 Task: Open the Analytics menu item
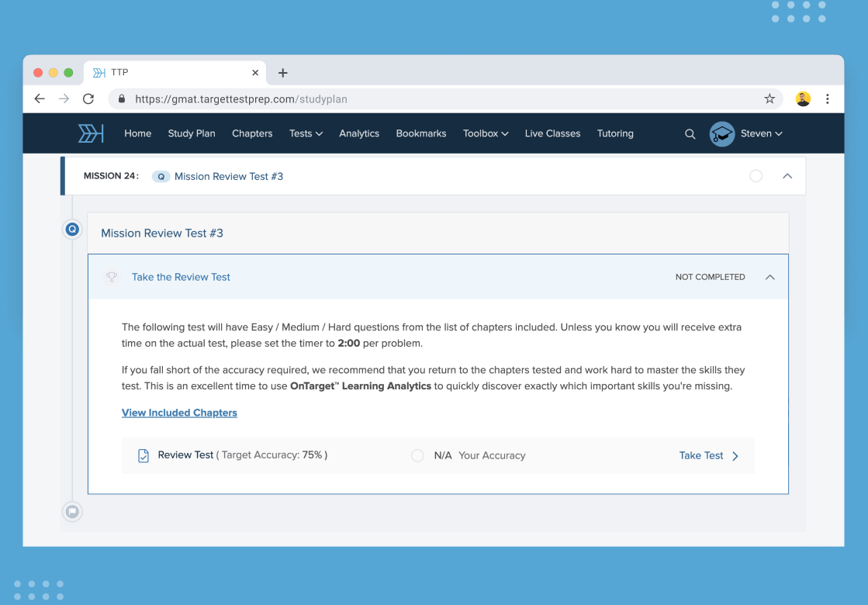(359, 133)
